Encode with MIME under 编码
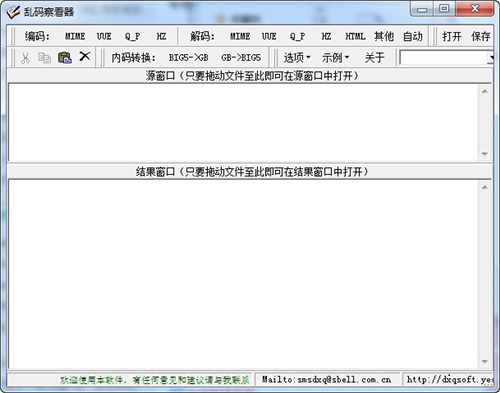The width and height of the screenshot is (500, 393). tap(75, 36)
